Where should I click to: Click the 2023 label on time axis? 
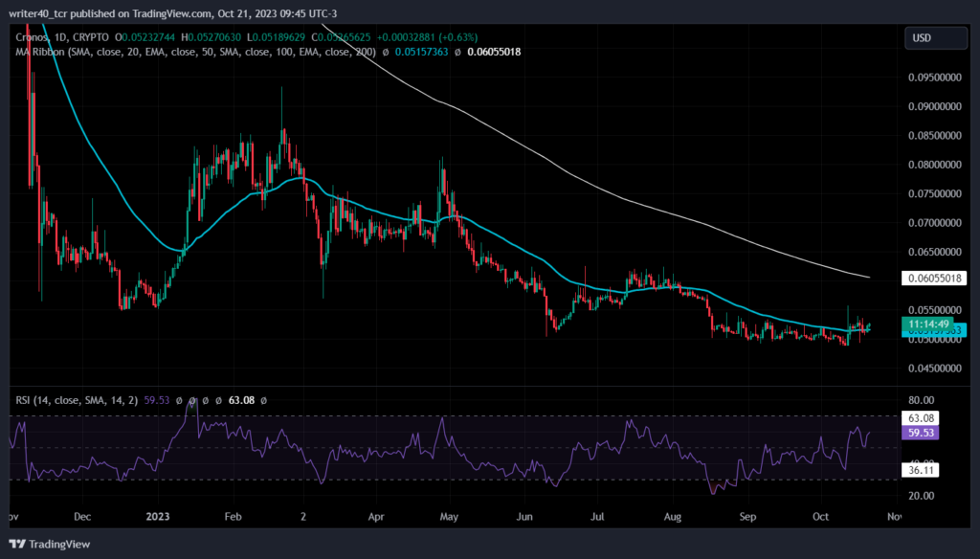tap(158, 517)
